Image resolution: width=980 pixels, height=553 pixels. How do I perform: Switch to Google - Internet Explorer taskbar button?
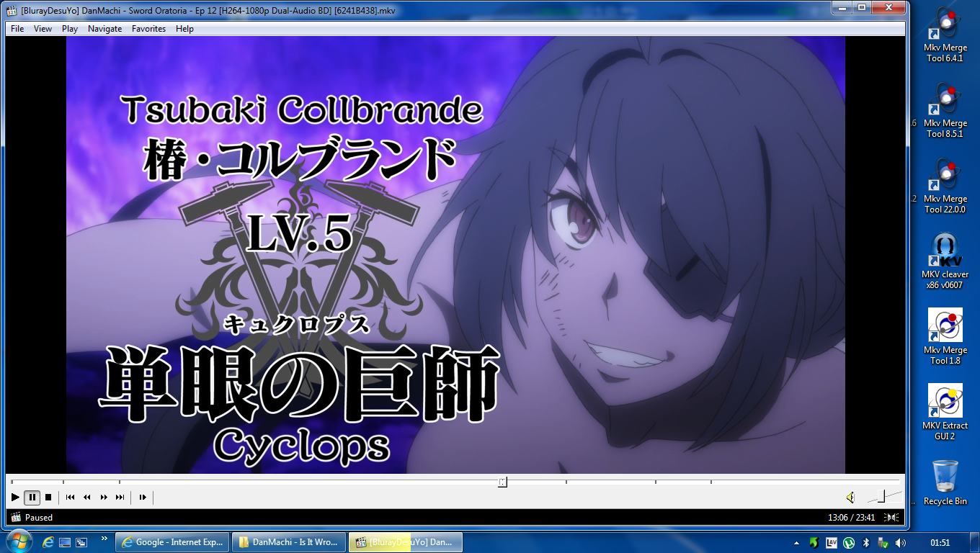174,542
